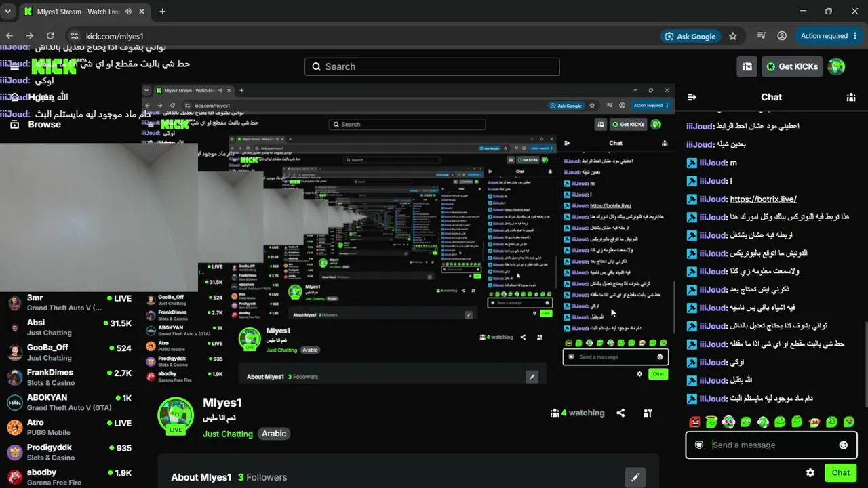Click the 4 watching viewer count
The width and height of the screenshot is (868, 488).
pyautogui.click(x=578, y=413)
